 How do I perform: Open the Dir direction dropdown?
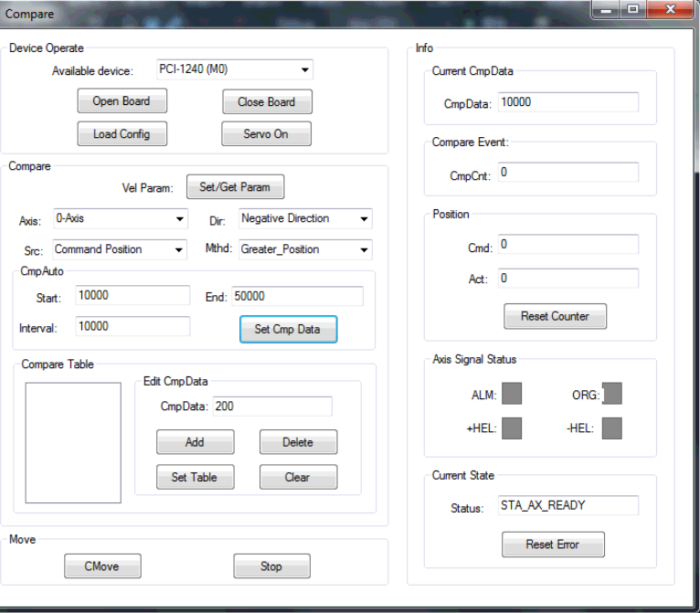[x=305, y=218]
